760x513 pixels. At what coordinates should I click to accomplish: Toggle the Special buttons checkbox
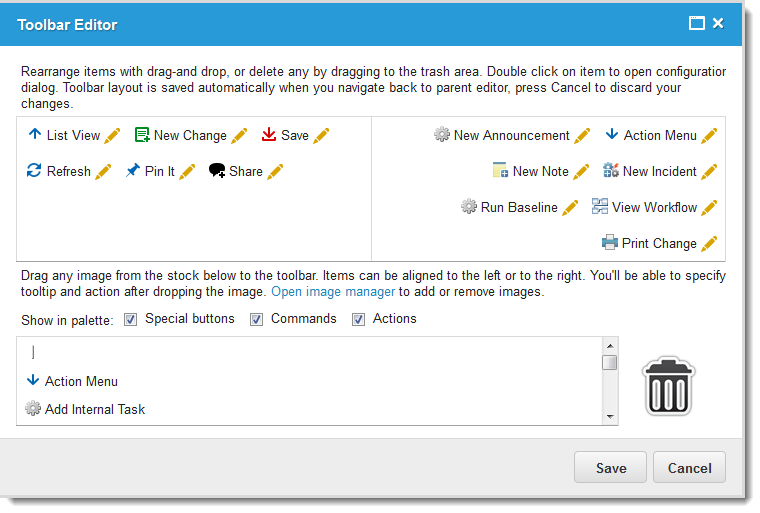pyautogui.click(x=130, y=320)
